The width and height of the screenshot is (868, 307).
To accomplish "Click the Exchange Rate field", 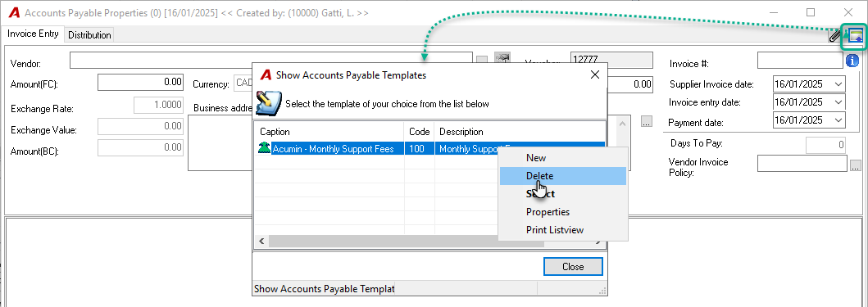I will 158,105.
